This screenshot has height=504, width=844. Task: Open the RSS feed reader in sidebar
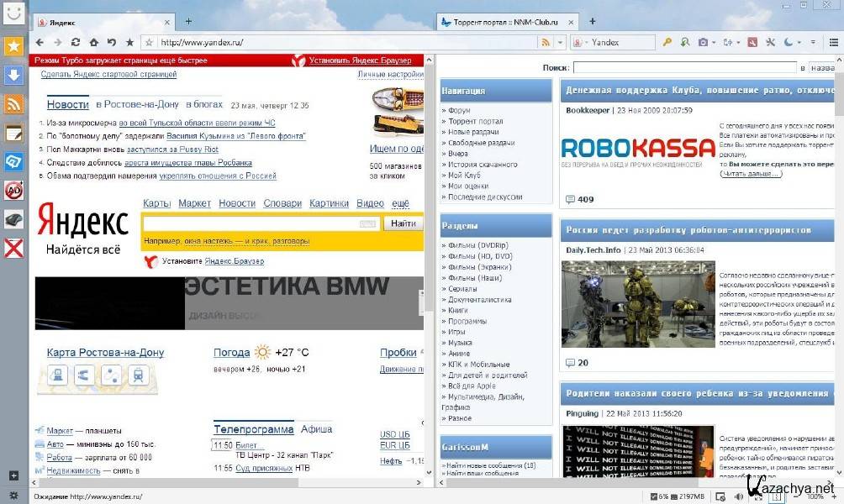coord(13,104)
